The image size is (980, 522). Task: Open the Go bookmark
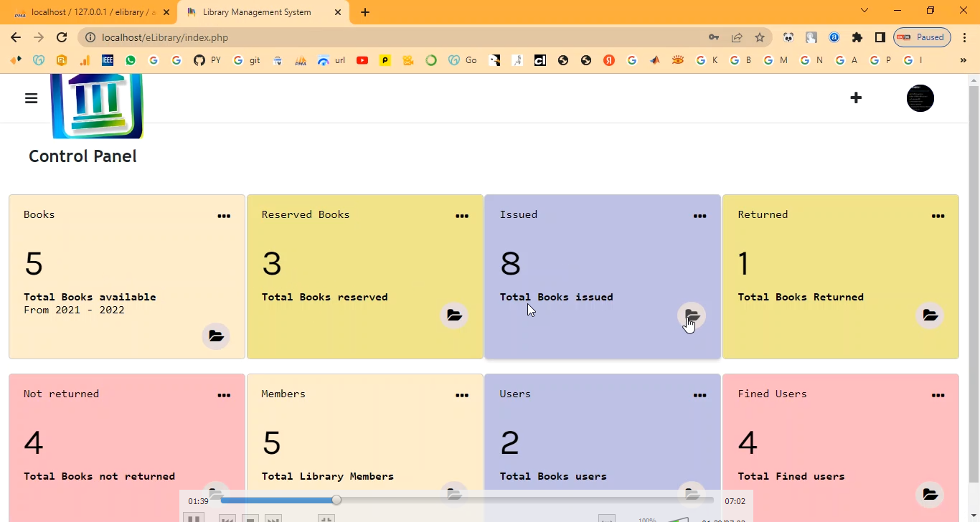click(463, 60)
